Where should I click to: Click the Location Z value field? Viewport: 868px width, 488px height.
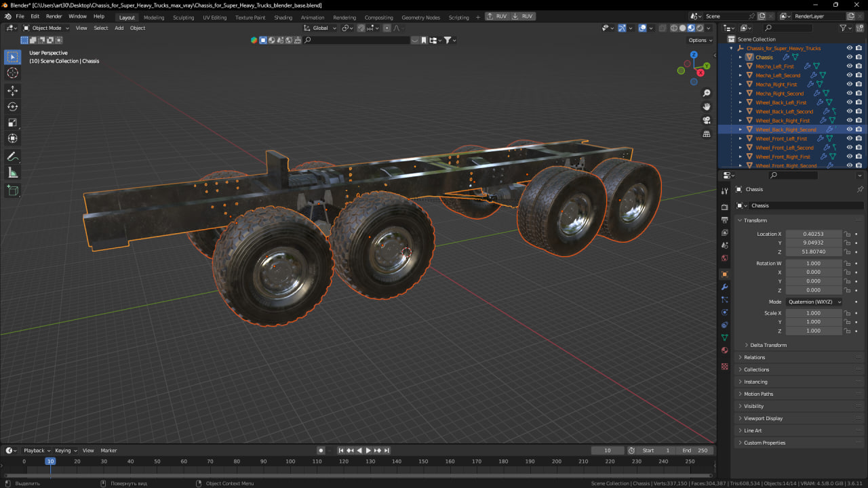(x=814, y=251)
